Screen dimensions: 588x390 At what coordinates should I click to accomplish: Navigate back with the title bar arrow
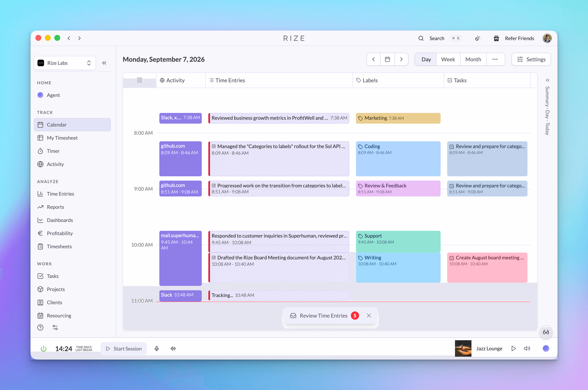click(69, 38)
